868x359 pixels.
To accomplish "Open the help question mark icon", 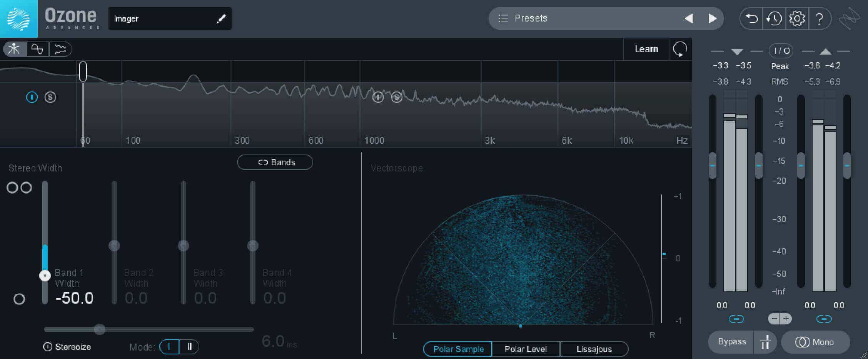I will pyautogui.click(x=820, y=18).
